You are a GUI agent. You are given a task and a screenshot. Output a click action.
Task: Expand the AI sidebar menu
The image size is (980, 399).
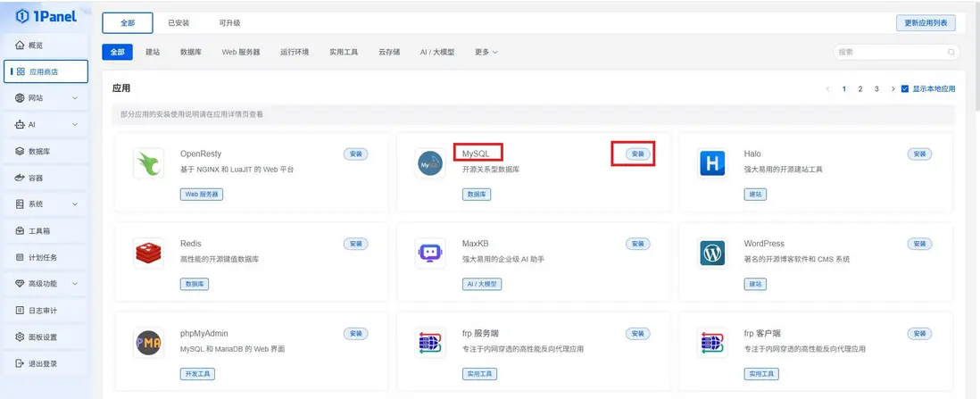tap(46, 124)
